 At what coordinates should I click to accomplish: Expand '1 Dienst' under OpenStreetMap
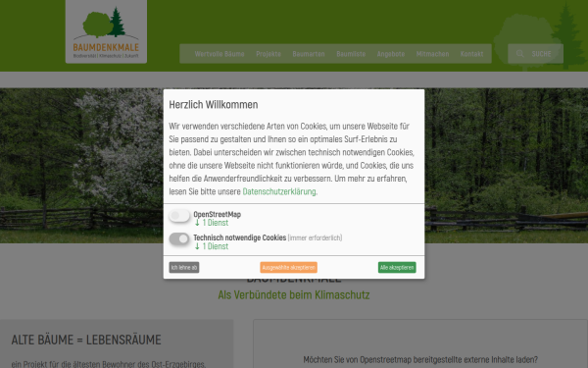click(x=212, y=223)
